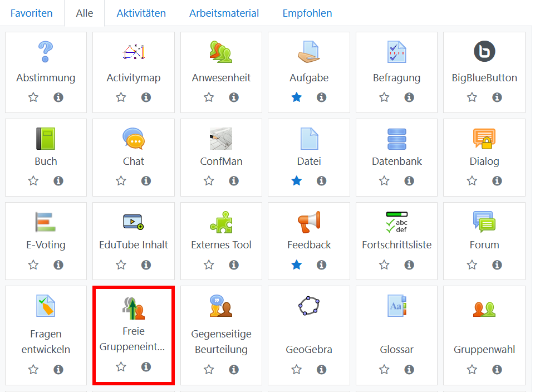Add a Datenbank activity via its icon

(396, 139)
